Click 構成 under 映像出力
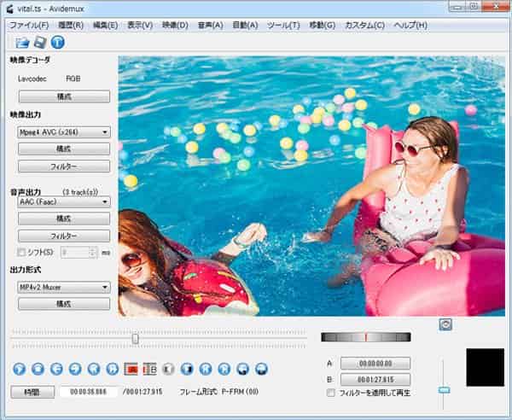This screenshot has width=512, height=420. tap(64, 149)
